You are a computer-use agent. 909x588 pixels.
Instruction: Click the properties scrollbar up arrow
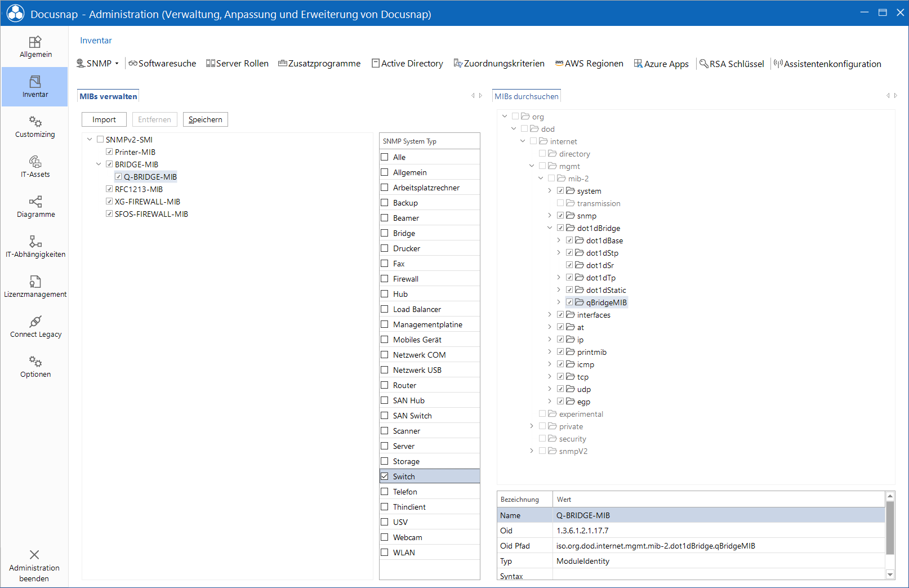click(x=890, y=496)
